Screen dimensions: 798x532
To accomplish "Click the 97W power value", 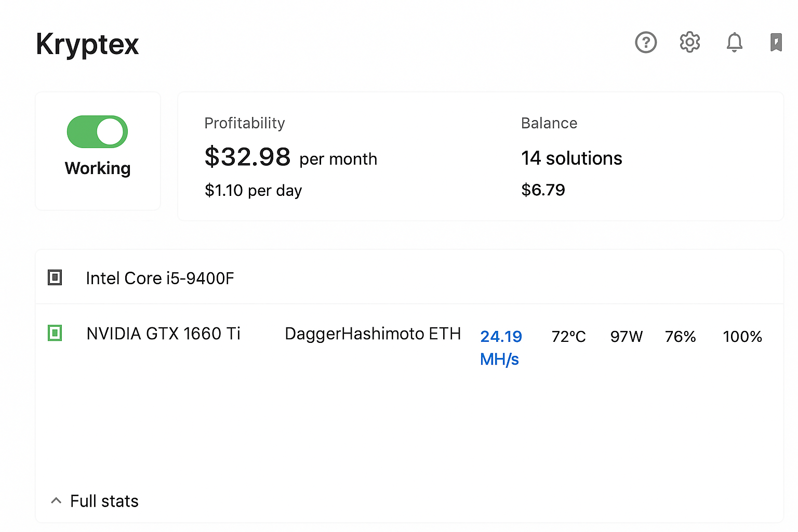I will 627,337.
